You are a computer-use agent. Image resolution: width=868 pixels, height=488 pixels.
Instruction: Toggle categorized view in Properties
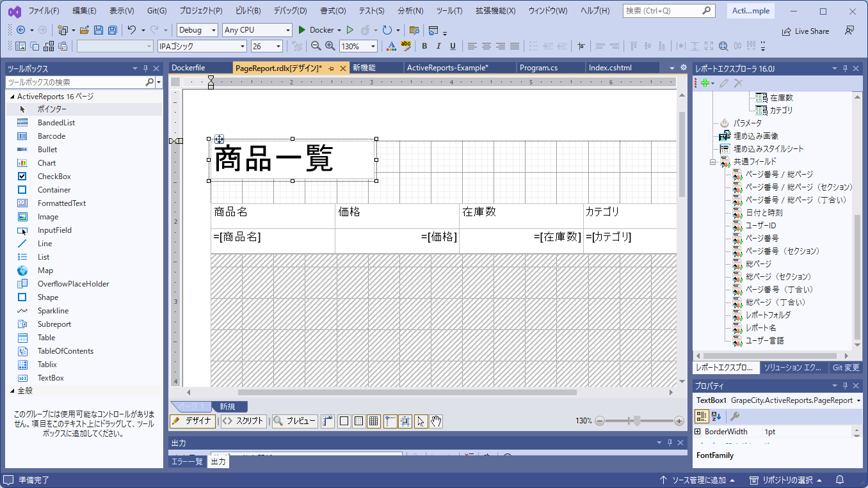[x=702, y=416]
